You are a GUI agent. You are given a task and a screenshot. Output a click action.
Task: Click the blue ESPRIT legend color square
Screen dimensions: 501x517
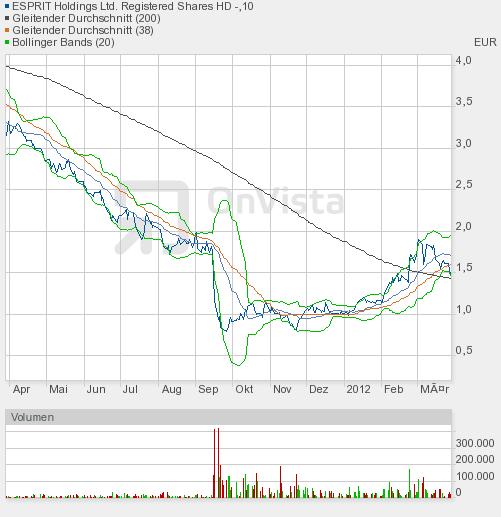7,6
